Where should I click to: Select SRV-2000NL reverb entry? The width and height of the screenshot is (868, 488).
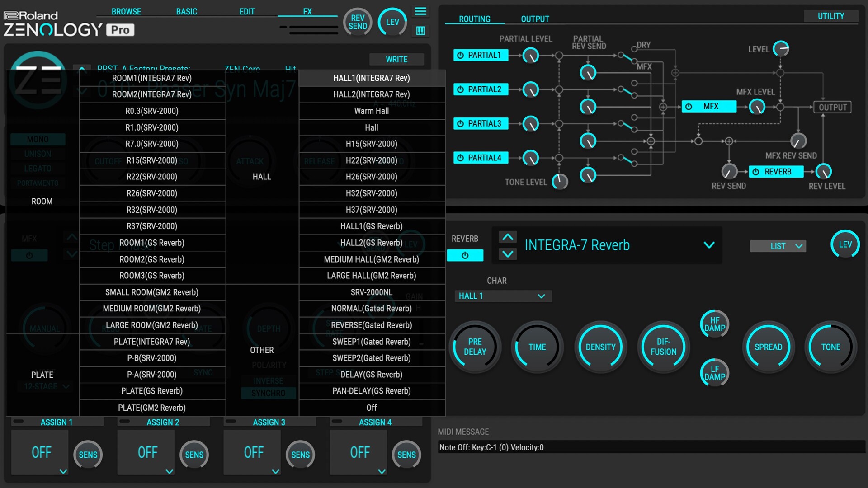click(x=372, y=292)
